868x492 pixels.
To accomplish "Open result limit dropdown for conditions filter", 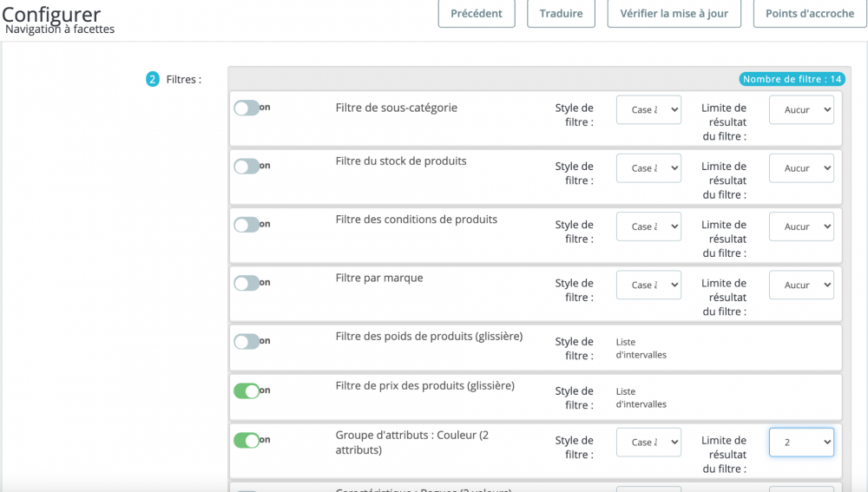I will click(801, 226).
